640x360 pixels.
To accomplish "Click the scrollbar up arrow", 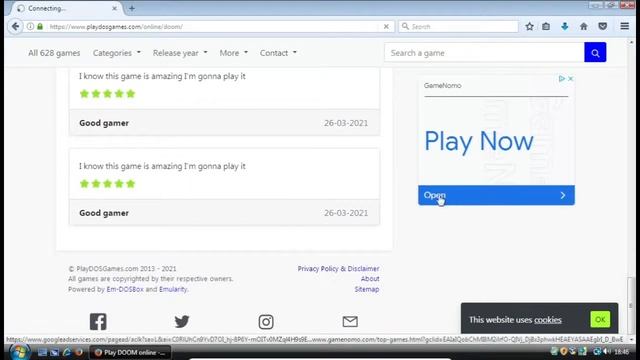I will point(631,42).
